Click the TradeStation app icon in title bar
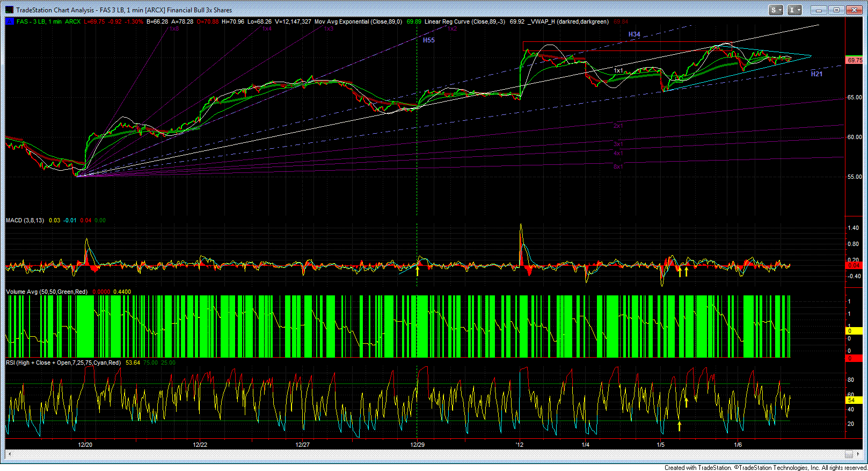Image resolution: width=868 pixels, height=471 pixels. [x=10, y=10]
